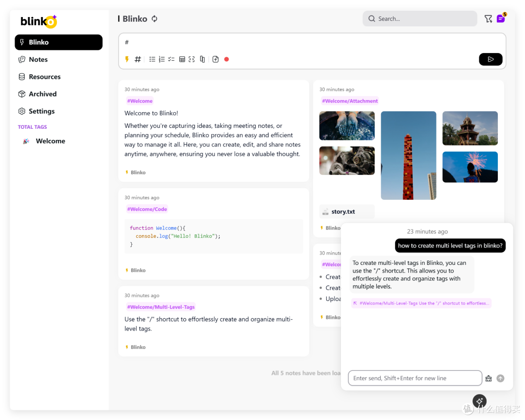
Task: Open the purple notes badge showing 5
Action: [501, 19]
